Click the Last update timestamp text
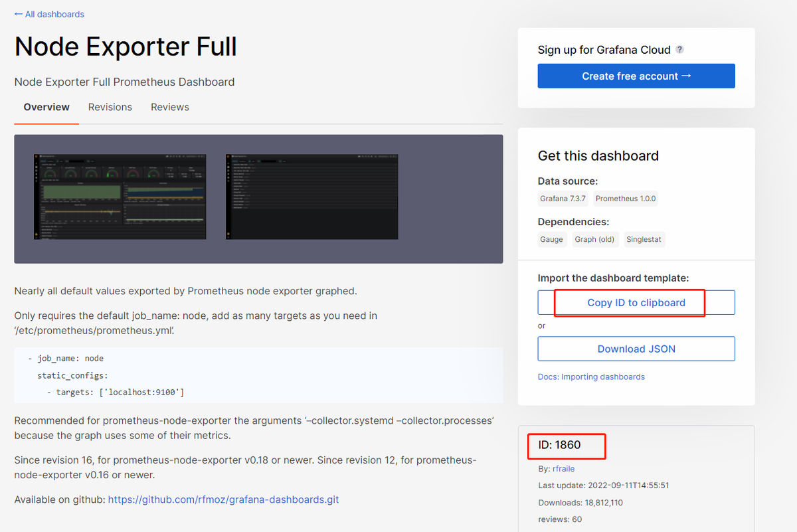This screenshot has width=797, height=532. [x=603, y=486]
